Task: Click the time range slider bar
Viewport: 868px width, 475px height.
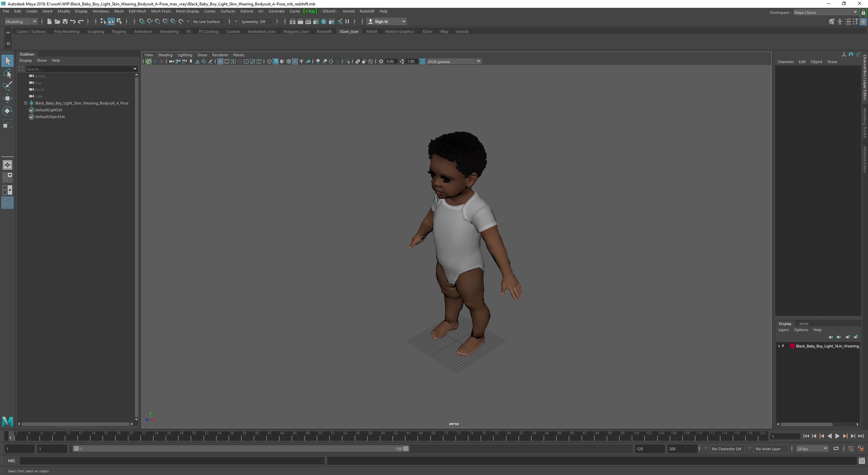Action: (241, 449)
